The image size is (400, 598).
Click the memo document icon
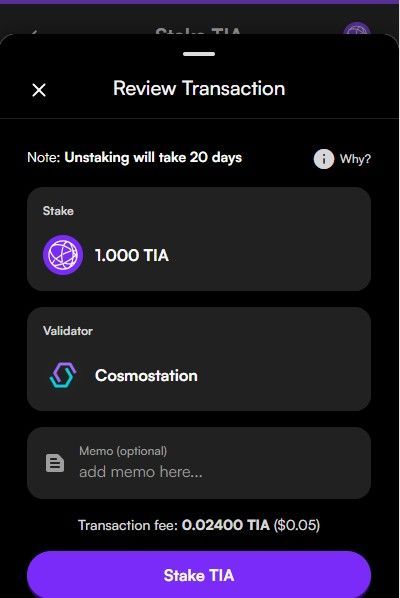click(x=55, y=463)
